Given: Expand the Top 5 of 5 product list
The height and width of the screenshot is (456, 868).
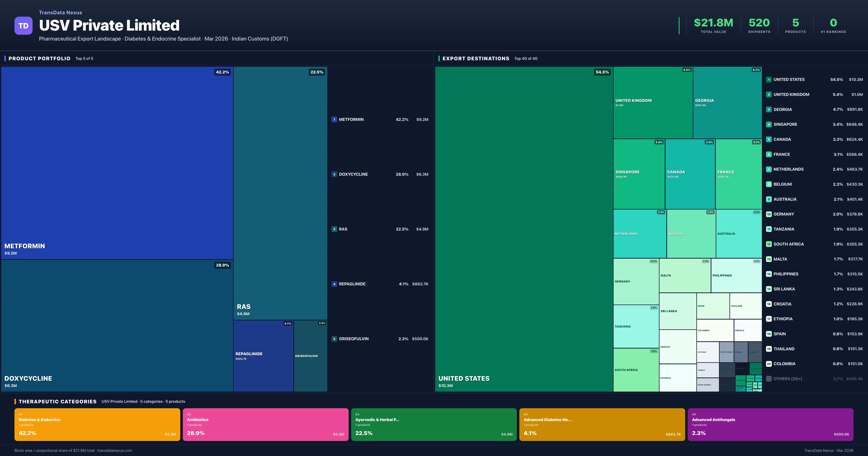Looking at the screenshot, I should click(x=84, y=58).
